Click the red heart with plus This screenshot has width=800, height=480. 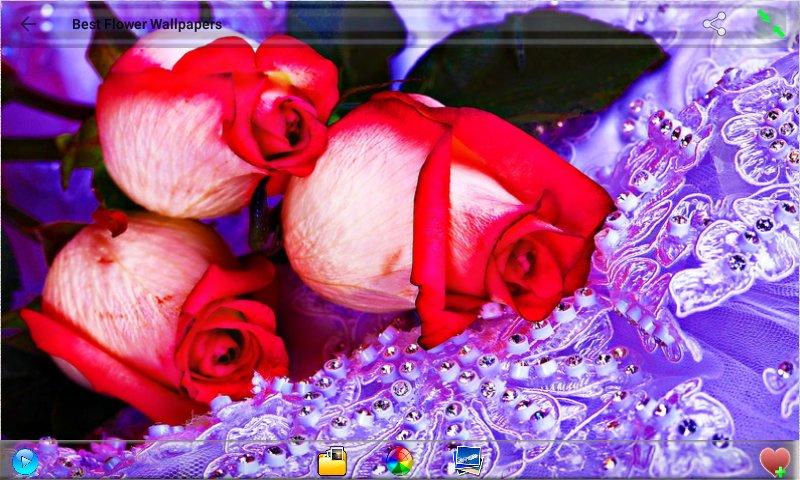pyautogui.click(x=774, y=461)
